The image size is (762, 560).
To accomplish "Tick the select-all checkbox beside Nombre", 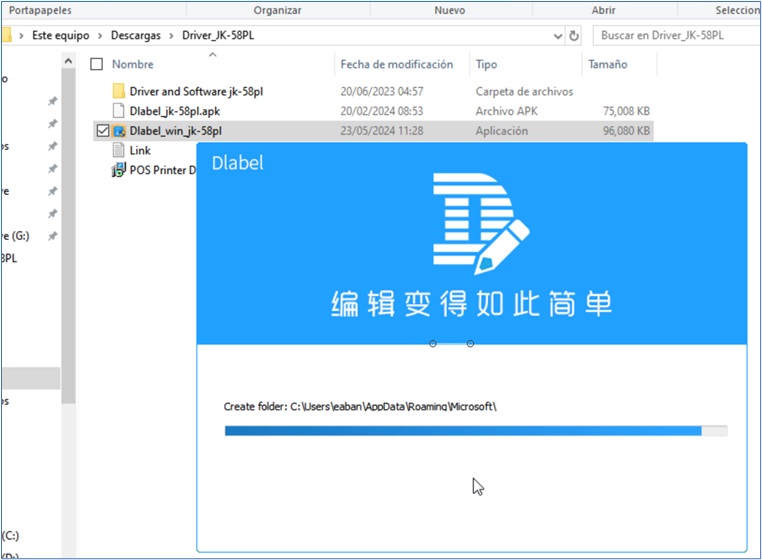I will 97,64.
